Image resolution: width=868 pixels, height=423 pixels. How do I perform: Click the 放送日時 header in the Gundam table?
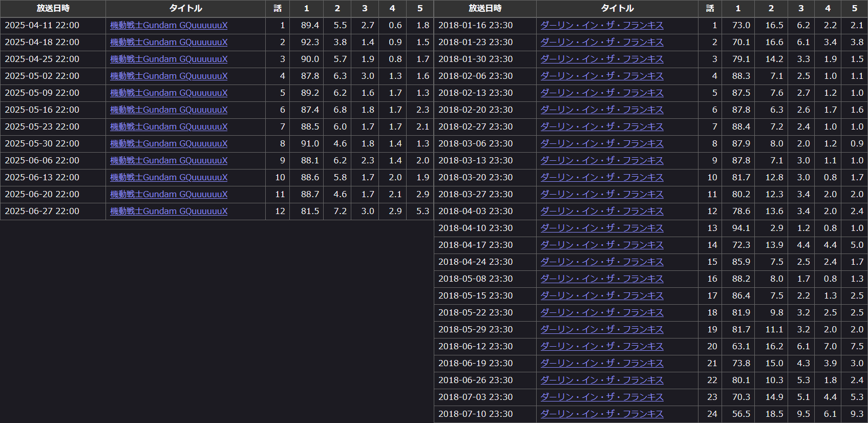click(53, 8)
